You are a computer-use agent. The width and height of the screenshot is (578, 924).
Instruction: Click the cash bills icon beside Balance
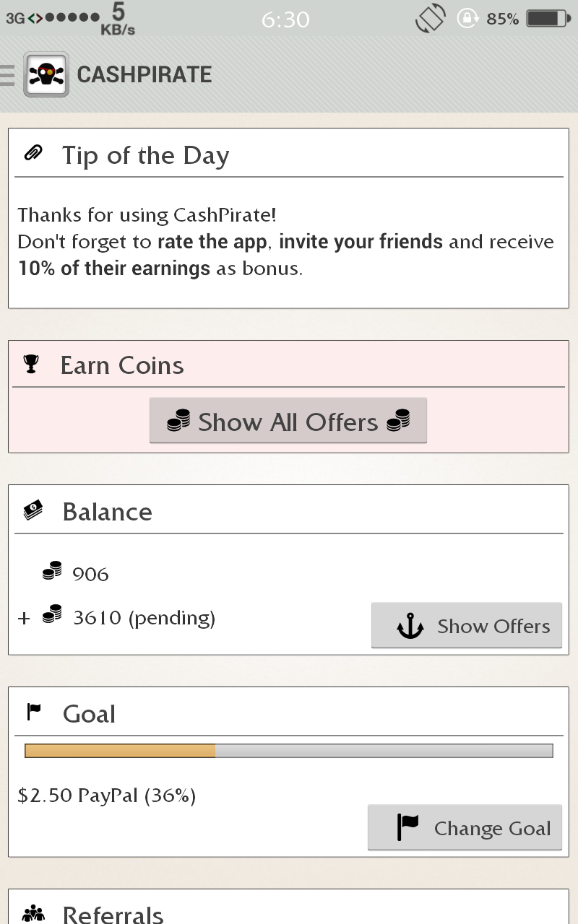(33, 510)
